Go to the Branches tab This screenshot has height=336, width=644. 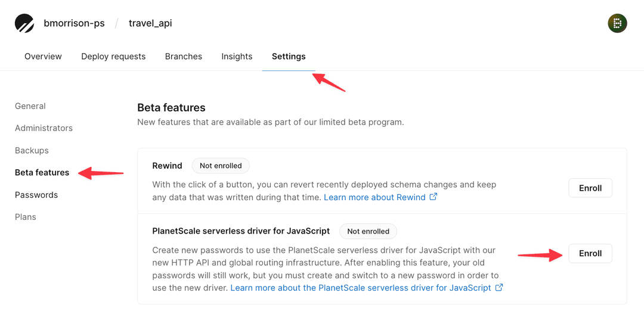point(184,57)
